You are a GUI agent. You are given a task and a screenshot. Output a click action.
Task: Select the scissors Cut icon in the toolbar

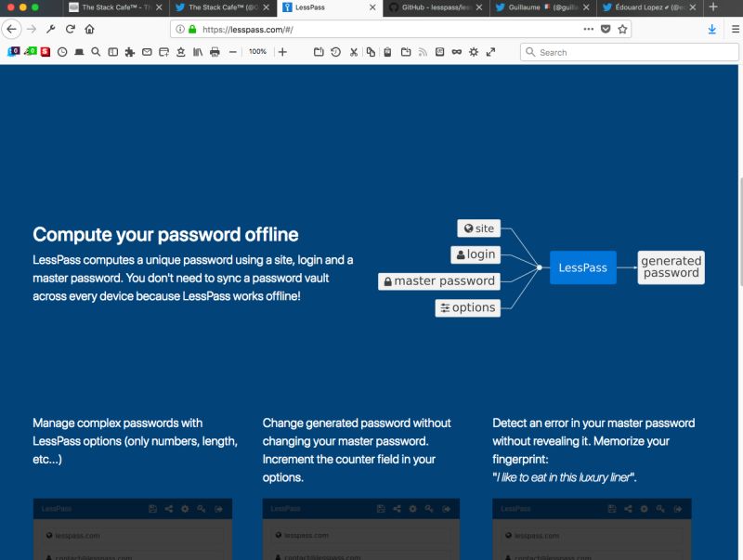point(354,52)
